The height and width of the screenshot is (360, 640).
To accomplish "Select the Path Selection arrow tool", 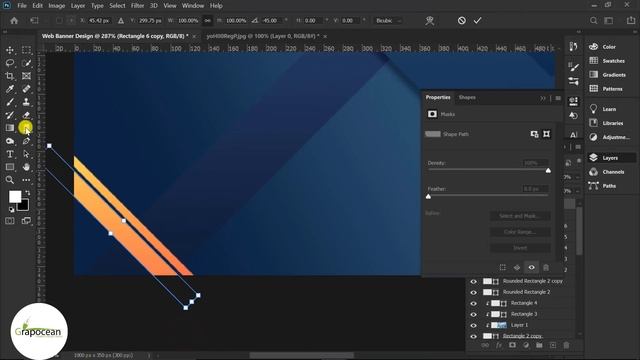I will [26, 154].
